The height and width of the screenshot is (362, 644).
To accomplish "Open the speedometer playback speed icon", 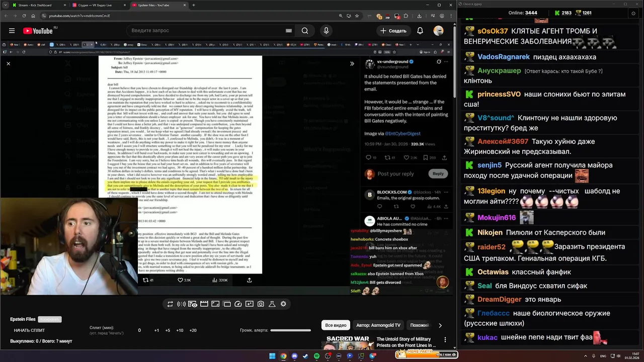I will pyautogui.click(x=238, y=304).
